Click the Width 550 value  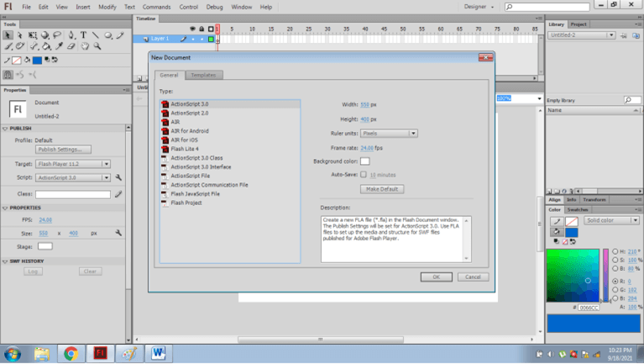(x=364, y=105)
